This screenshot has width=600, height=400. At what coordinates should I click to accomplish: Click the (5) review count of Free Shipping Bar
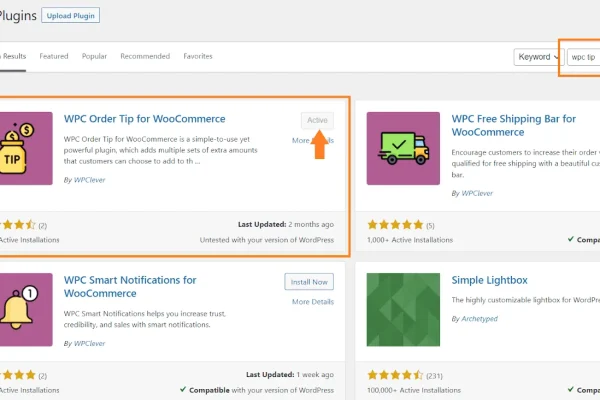[430, 226]
